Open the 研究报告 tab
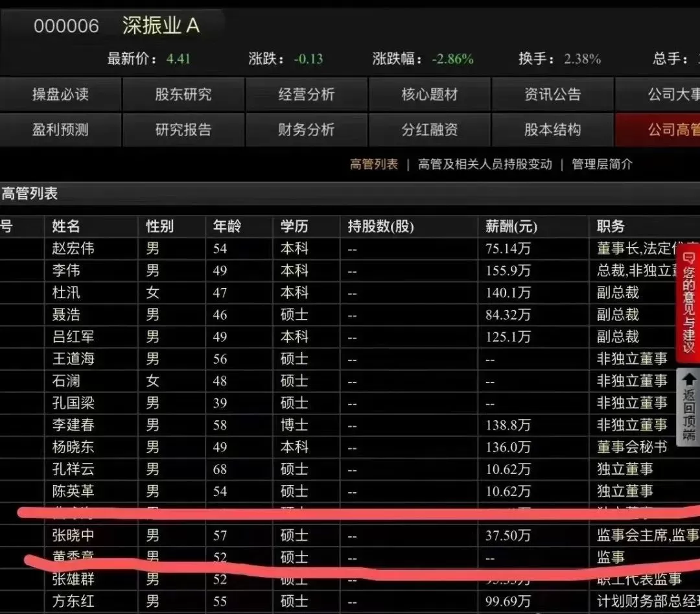The image size is (700, 614). (x=183, y=130)
